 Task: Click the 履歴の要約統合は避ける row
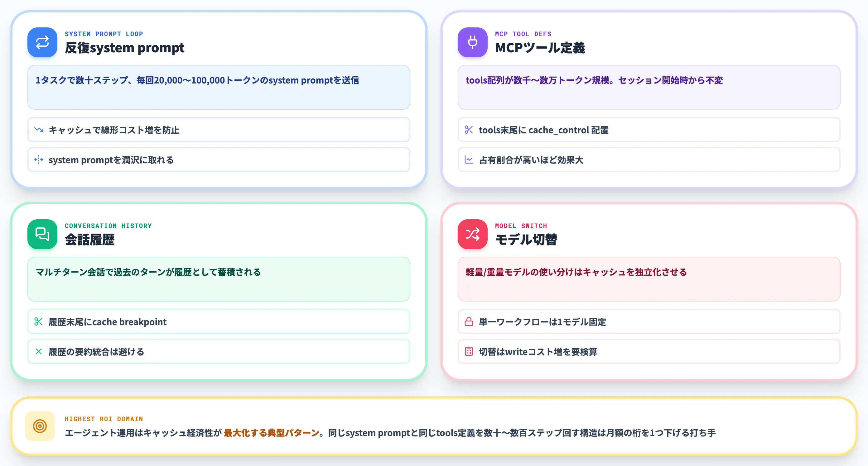(x=219, y=351)
